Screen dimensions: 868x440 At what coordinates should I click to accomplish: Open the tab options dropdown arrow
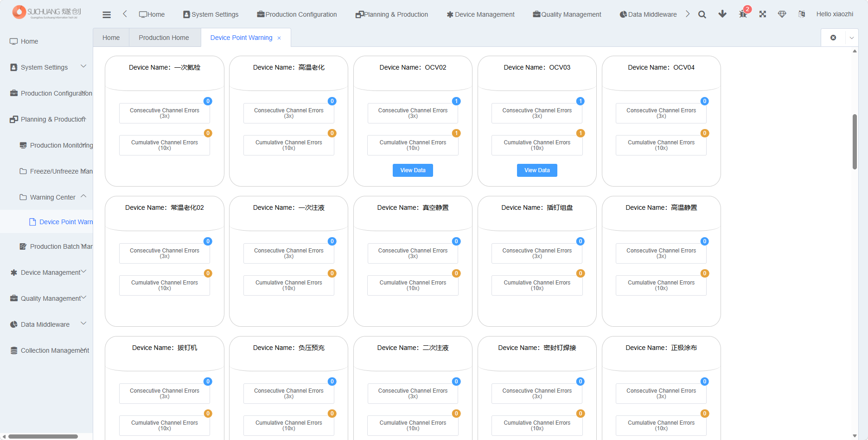click(852, 38)
